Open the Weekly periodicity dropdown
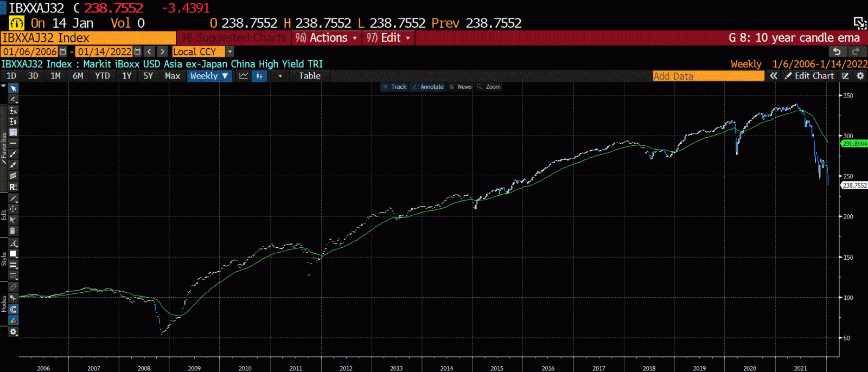The width and height of the screenshot is (868, 372). pos(209,76)
